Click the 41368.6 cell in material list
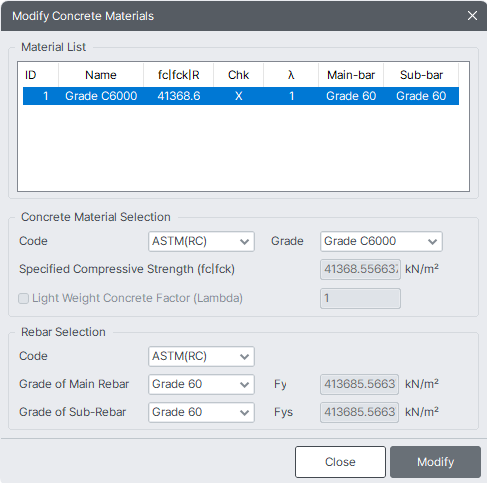 pyautogui.click(x=179, y=96)
